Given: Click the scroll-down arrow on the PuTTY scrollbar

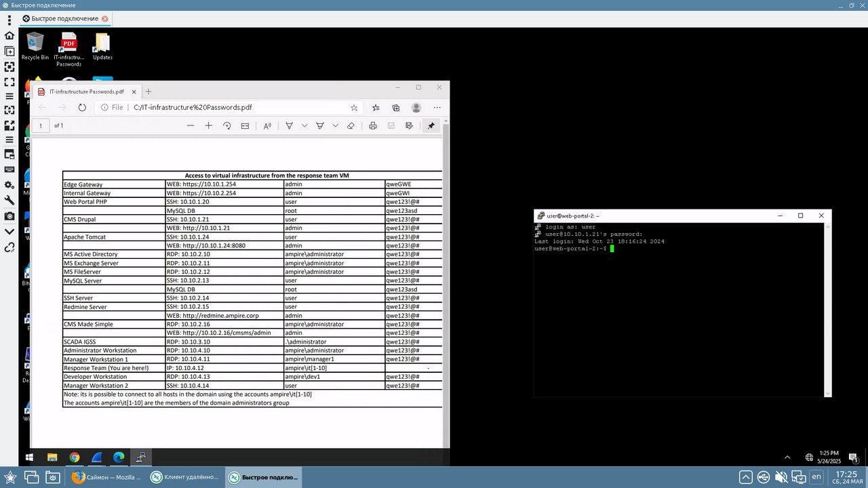Looking at the screenshot, I should (x=828, y=393).
